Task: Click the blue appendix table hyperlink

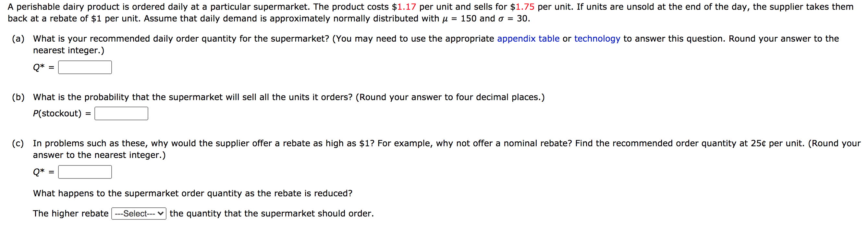Action: 528,39
